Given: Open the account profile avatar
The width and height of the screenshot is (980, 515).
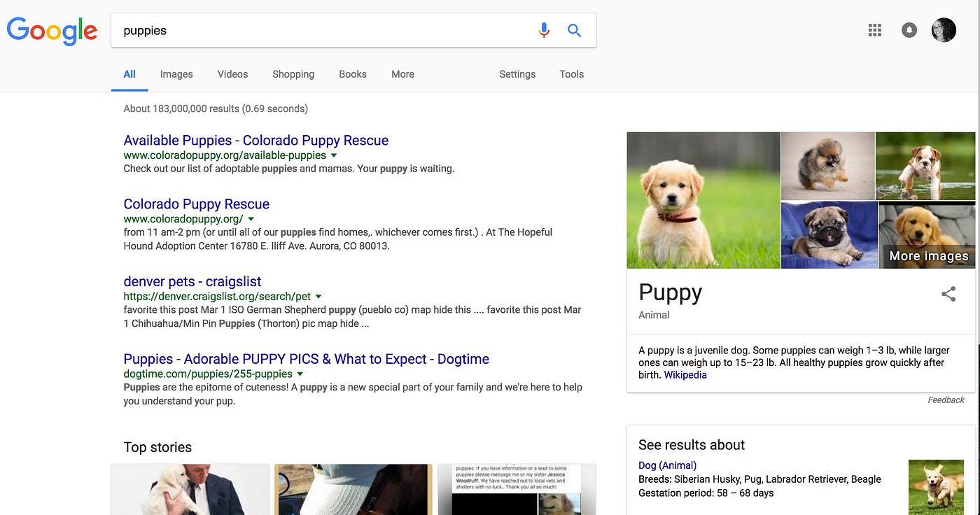Looking at the screenshot, I should (x=944, y=30).
